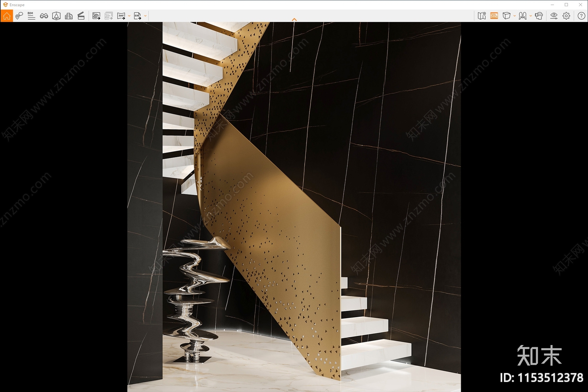This screenshot has width=588, height=392.
Task: Minimize the Enscape window
Action: pos(552,5)
